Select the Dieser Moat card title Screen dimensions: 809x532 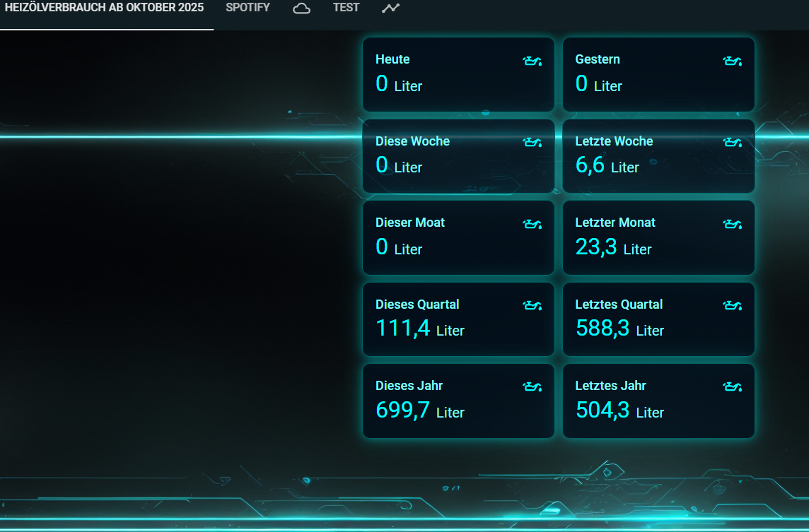410,223
